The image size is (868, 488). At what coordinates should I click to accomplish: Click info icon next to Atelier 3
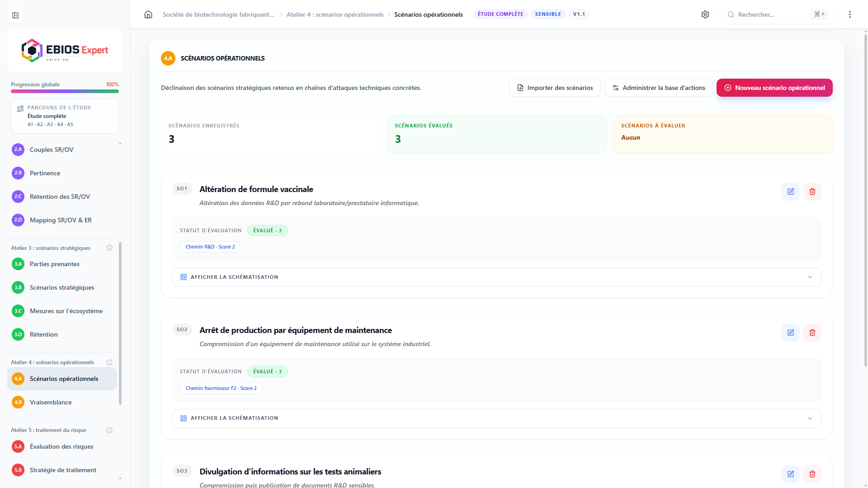coord(109,248)
